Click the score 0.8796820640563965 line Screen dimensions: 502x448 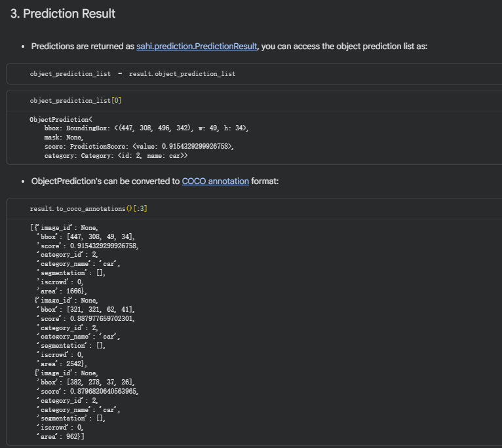[87, 392]
